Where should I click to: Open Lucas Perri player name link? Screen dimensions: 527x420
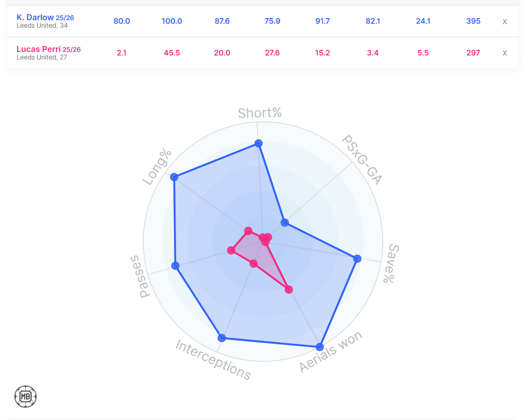pos(38,49)
